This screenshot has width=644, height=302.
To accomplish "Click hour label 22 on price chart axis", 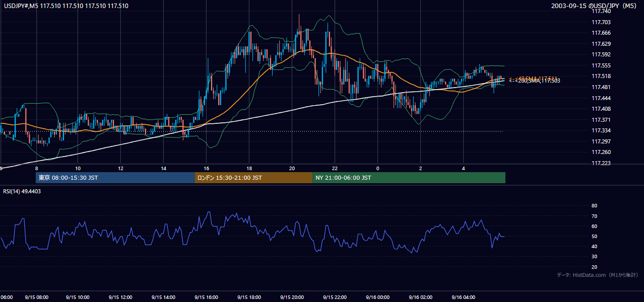I will click(x=335, y=168).
